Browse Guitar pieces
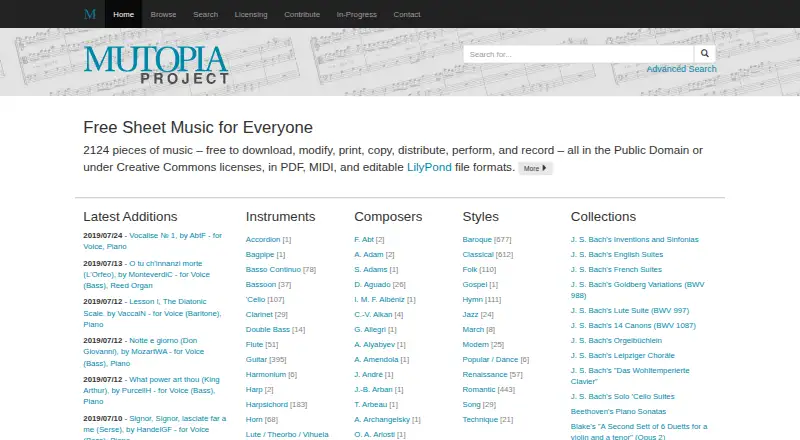This screenshot has height=440, width=800. pyautogui.click(x=257, y=359)
